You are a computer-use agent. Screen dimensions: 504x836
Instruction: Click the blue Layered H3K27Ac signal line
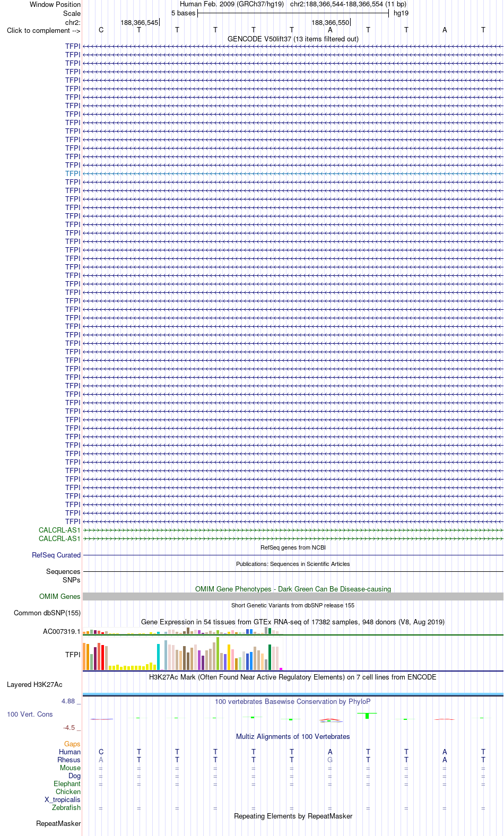pyautogui.click(x=293, y=694)
